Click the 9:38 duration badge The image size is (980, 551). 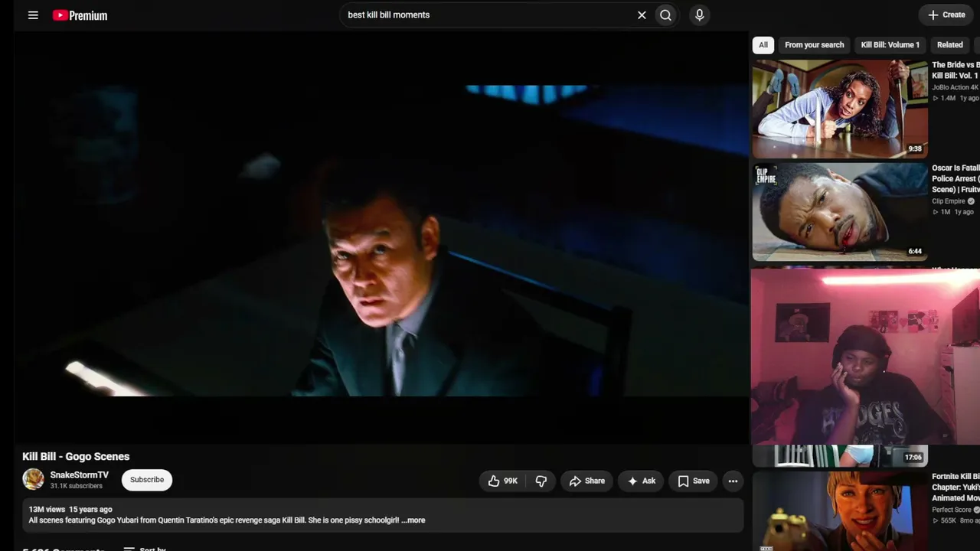tap(915, 148)
